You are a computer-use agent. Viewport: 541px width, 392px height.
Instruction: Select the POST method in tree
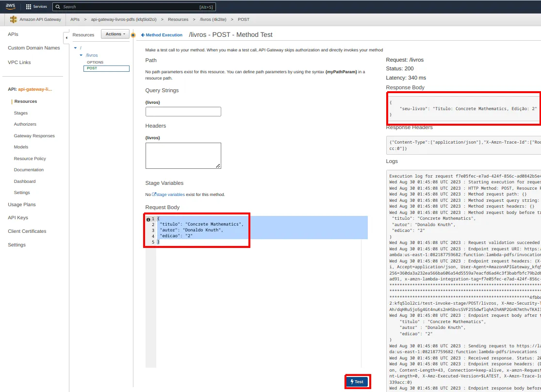[x=106, y=68]
